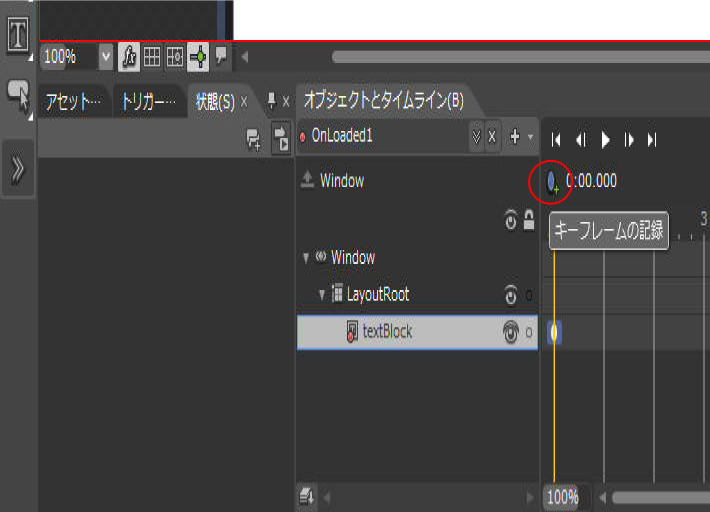Collapse the LayoutRoot tree node
The width and height of the screenshot is (710, 512).
point(322,295)
